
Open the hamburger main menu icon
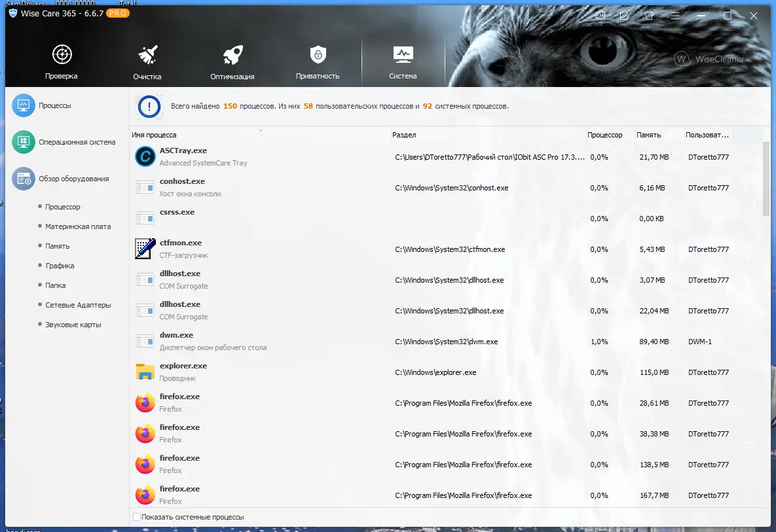tap(675, 16)
